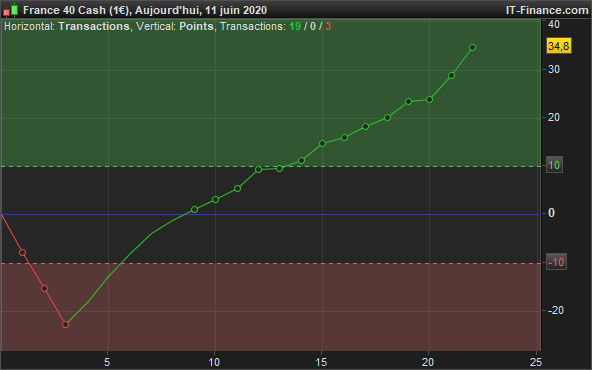
Task: Click the 20 label on horizontal axis
Action: 428,362
